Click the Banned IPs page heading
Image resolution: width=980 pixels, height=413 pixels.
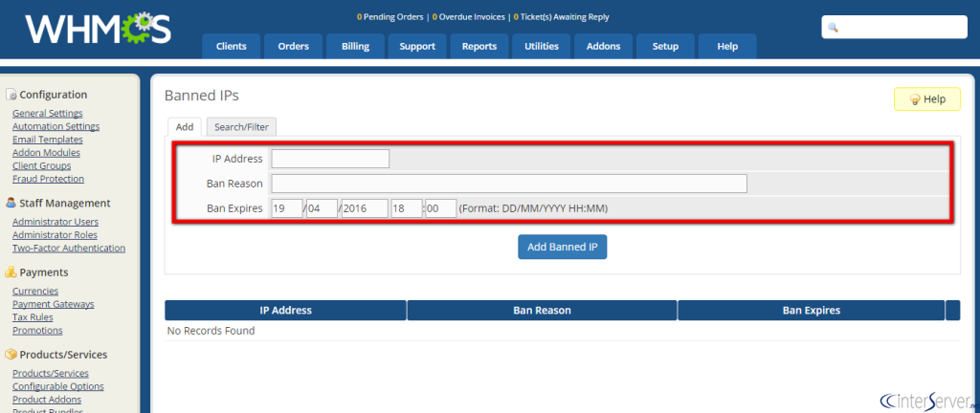[x=201, y=96]
